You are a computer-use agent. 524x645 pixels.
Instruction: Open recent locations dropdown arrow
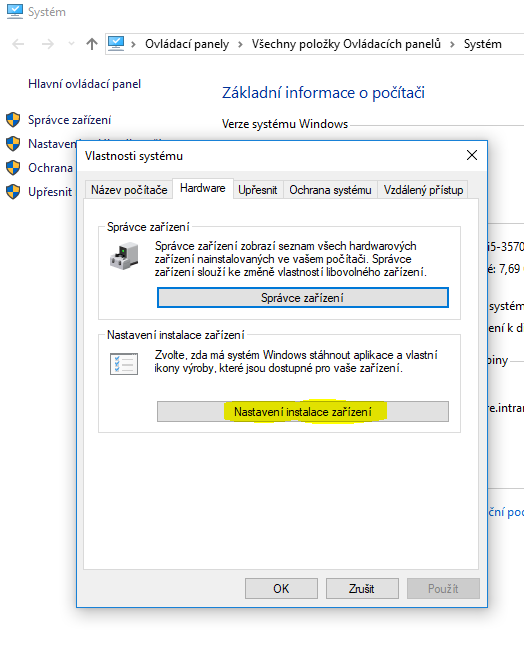[71, 44]
